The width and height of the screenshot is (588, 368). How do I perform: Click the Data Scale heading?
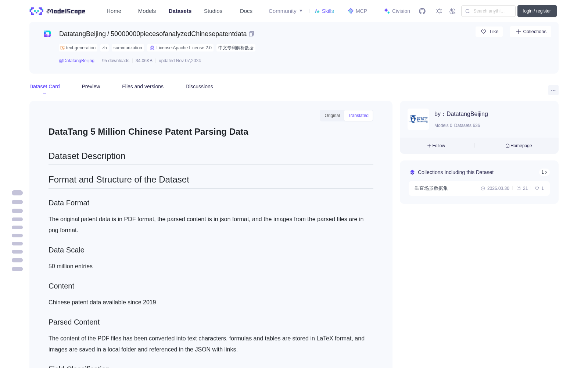[67, 250]
